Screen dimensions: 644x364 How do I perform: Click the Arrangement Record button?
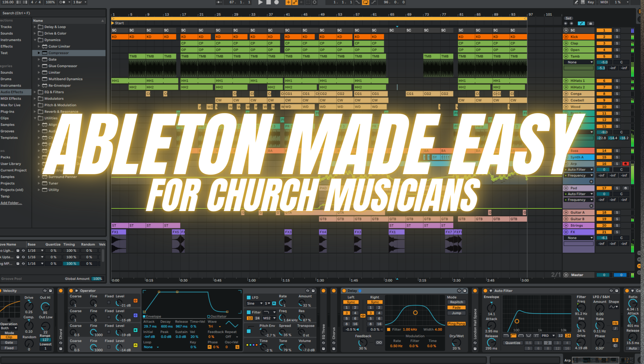(x=276, y=2)
